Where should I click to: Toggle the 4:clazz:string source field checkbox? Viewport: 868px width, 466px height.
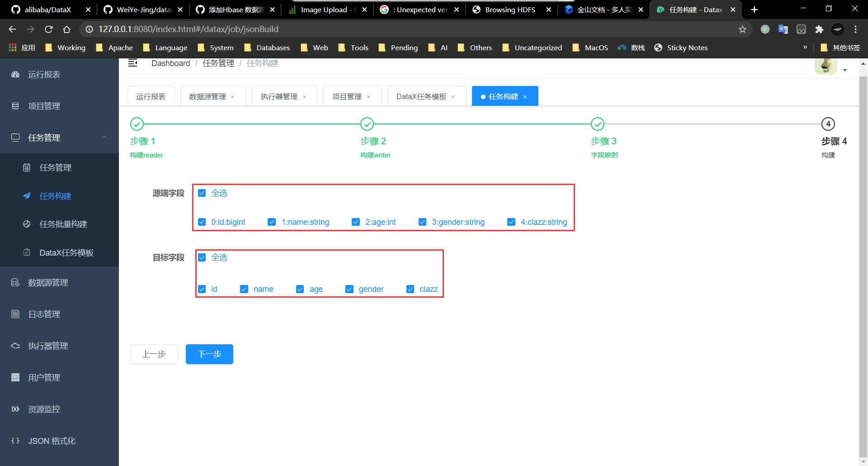[511, 222]
